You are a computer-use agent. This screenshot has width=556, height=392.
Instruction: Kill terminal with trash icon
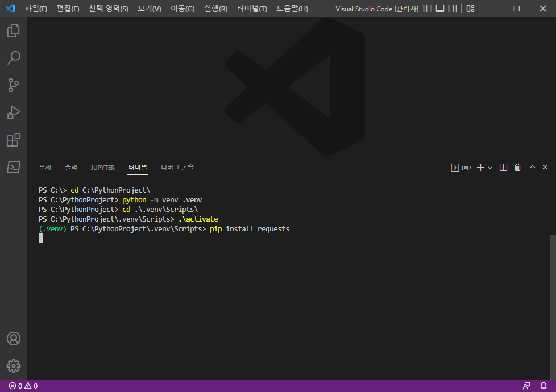point(518,167)
